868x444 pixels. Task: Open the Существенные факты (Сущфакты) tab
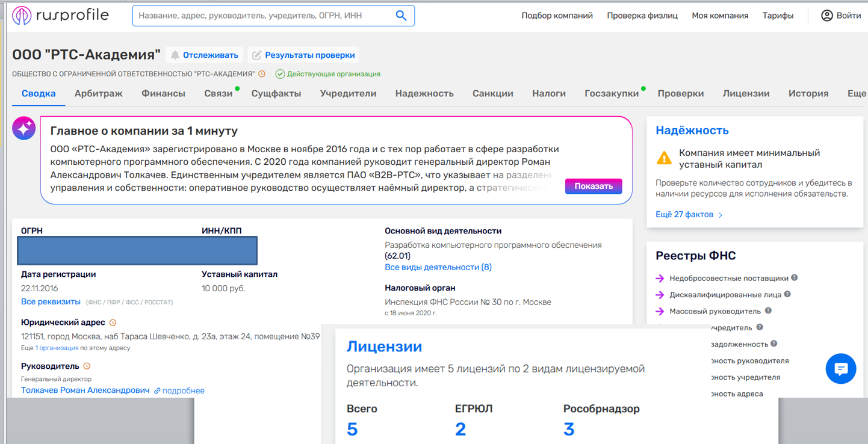coord(276,93)
